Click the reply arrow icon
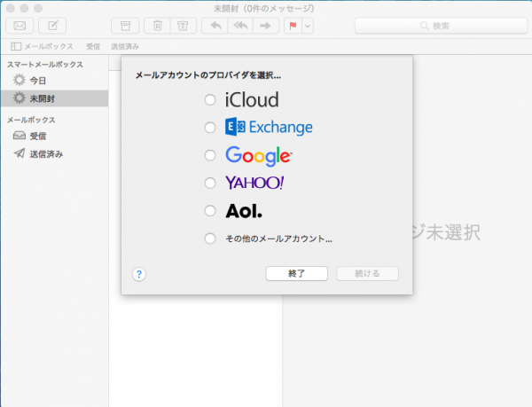Screen dimensions: 532x407 pos(215,26)
